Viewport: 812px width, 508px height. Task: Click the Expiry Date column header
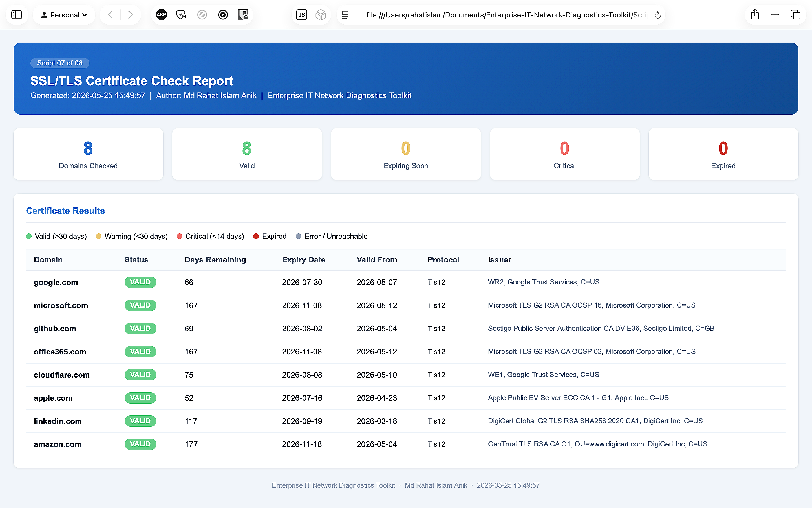304,260
